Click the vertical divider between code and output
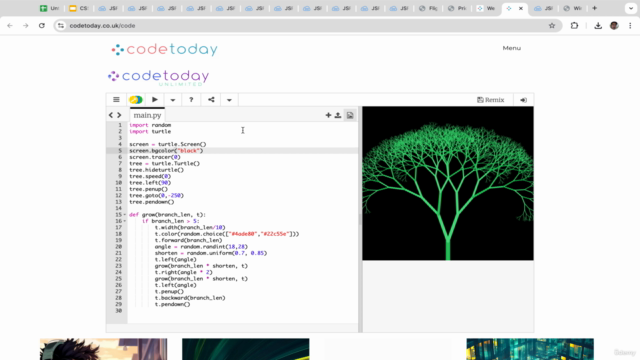 pos(360,220)
